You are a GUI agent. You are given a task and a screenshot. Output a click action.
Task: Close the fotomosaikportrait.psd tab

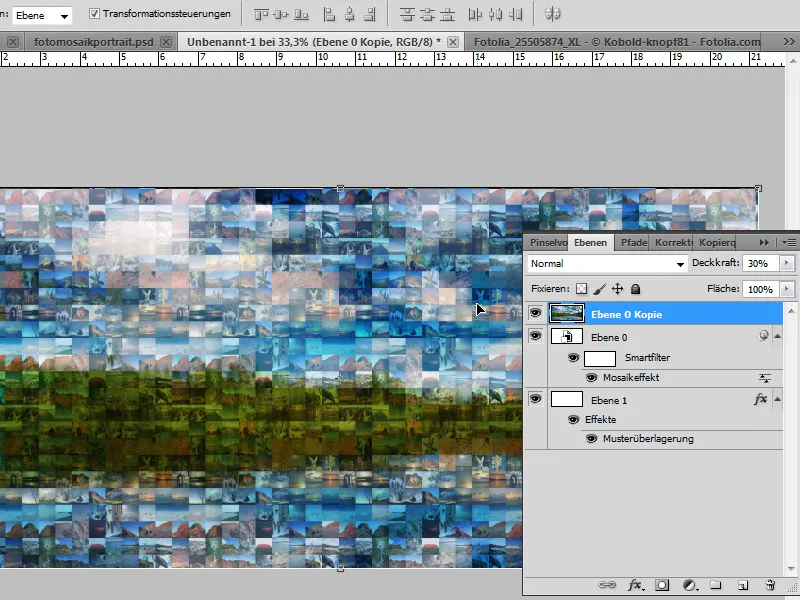coord(166,42)
